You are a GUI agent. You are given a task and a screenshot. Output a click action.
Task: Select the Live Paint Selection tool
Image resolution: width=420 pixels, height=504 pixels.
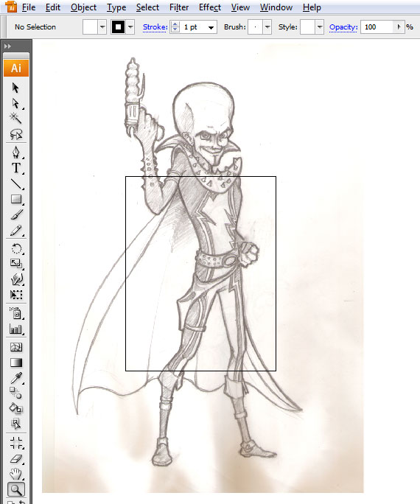tap(15, 424)
